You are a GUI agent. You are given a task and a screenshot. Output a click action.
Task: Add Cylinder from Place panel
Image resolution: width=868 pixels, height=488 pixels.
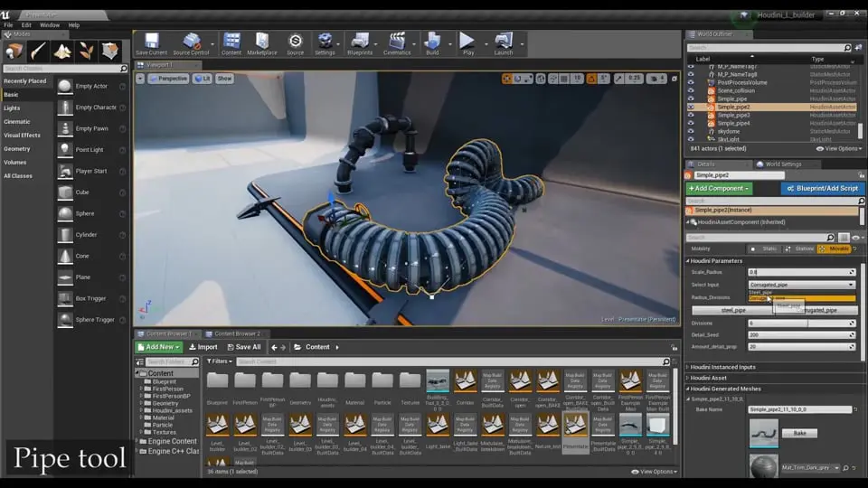pyautogui.click(x=91, y=235)
